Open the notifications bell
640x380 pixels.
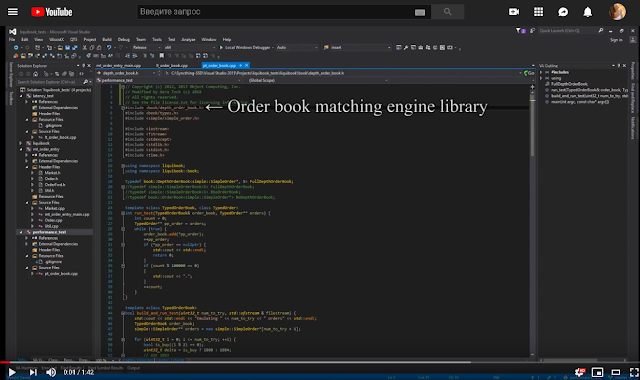(x=587, y=12)
